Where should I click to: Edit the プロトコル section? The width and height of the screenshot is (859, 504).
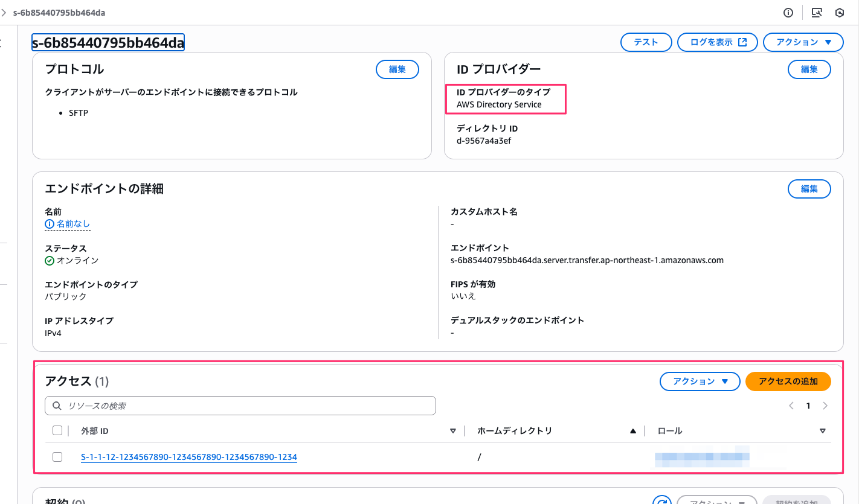click(397, 69)
